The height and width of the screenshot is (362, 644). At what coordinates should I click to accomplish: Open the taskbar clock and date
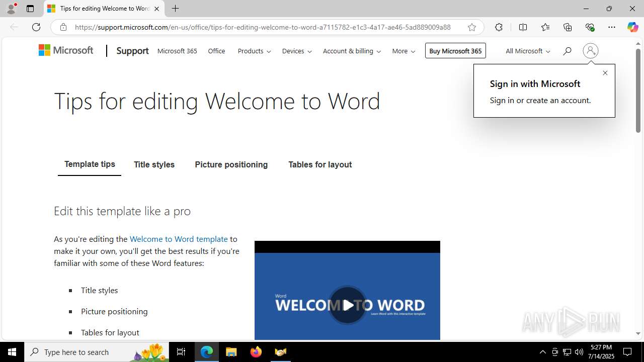coord(601,352)
